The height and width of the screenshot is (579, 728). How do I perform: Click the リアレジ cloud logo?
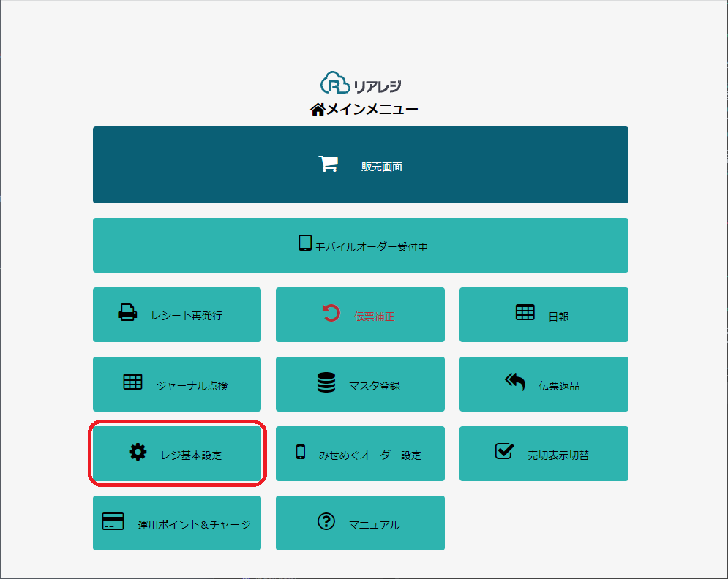(x=361, y=83)
